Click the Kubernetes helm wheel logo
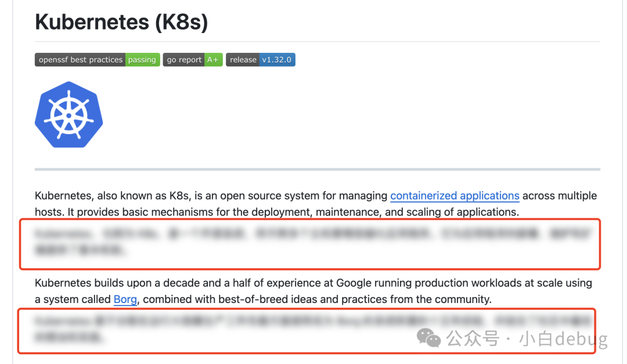The image size is (627, 364). pos(69,115)
